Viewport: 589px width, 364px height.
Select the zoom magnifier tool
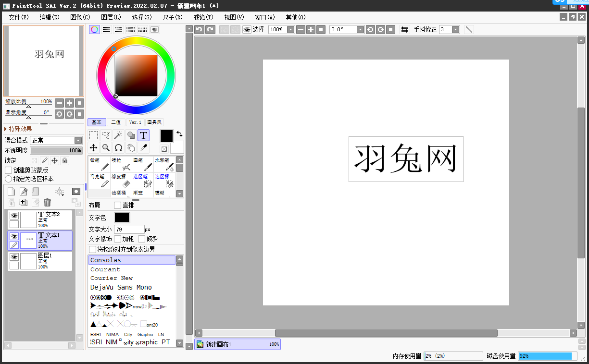106,147
